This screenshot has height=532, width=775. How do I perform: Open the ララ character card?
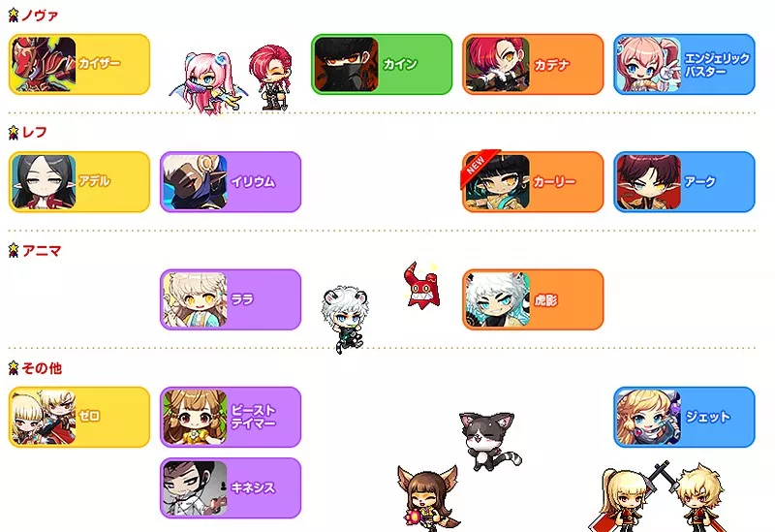click(x=231, y=299)
